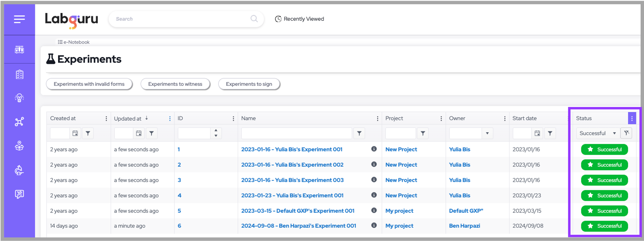Open the hamburger menu in the sidebar
Viewport: 644px width, 241px height.
click(x=19, y=19)
